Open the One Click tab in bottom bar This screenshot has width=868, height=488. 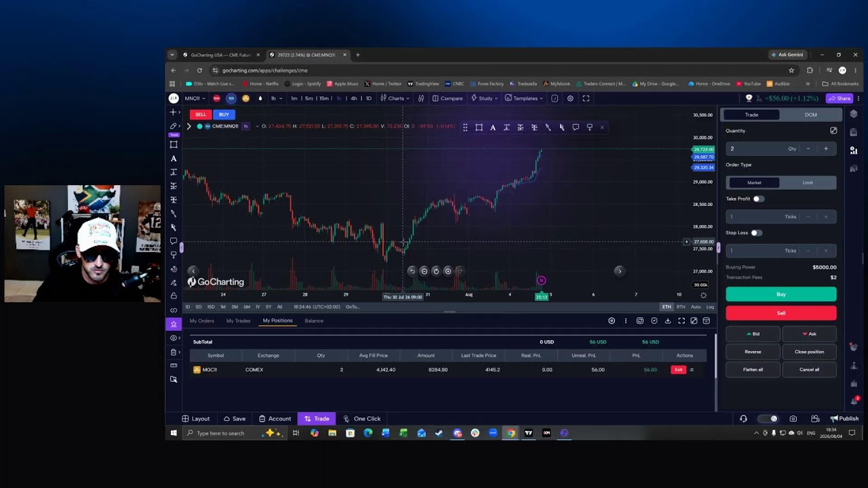(362, 419)
